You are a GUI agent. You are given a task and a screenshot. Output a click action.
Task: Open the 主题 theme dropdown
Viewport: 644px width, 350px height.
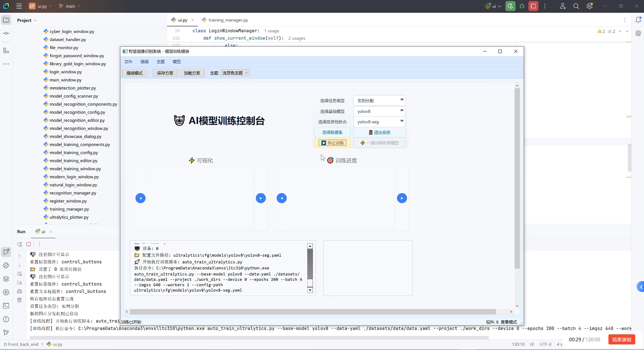pyautogui.click(x=235, y=73)
